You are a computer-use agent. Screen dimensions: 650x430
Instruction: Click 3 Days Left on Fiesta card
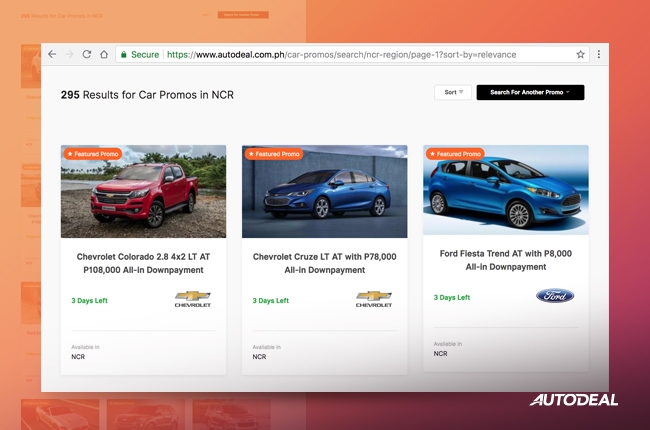click(452, 297)
